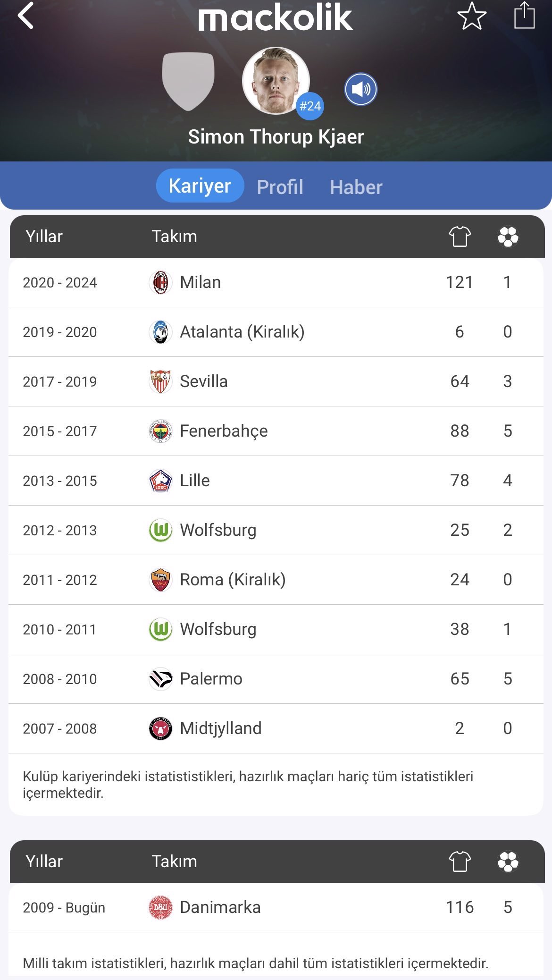Tap the #24 jersey number badge

(310, 106)
